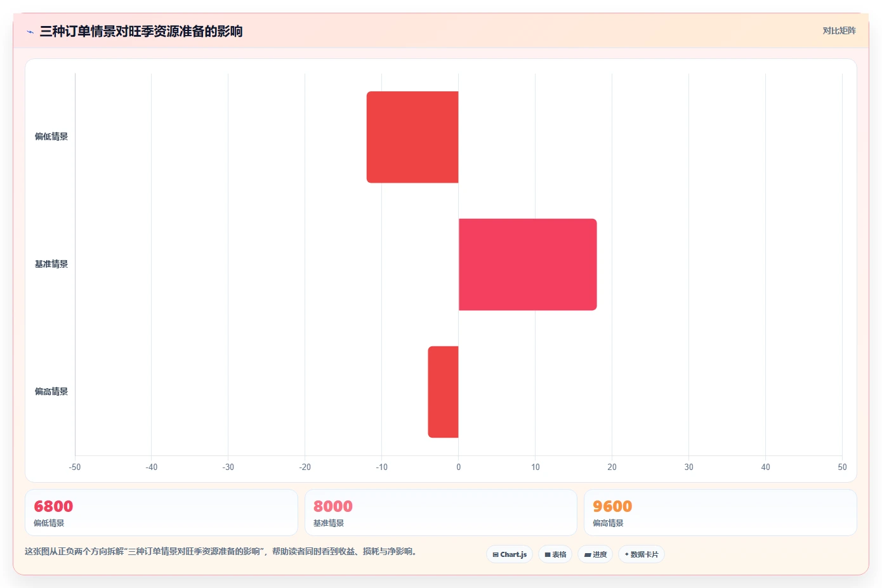Click the 偏低情景 red bar
Image resolution: width=882 pixels, height=588 pixels.
coord(412,137)
